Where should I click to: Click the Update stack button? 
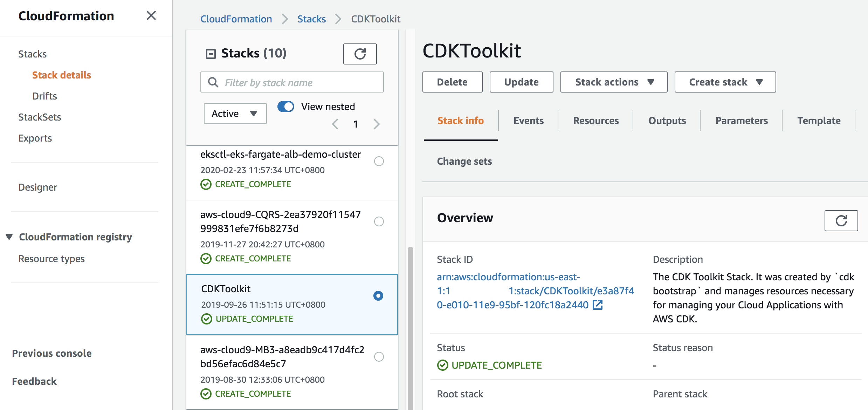(521, 82)
